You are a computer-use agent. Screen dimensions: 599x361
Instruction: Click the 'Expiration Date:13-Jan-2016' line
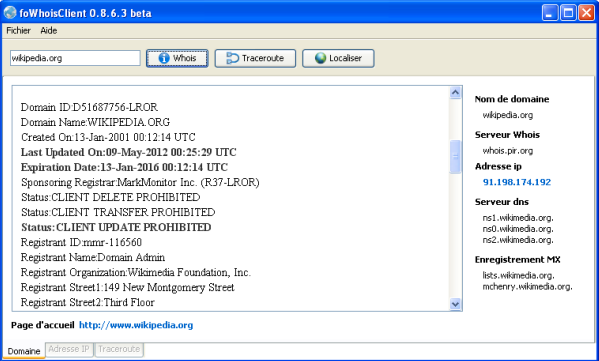tap(124, 167)
